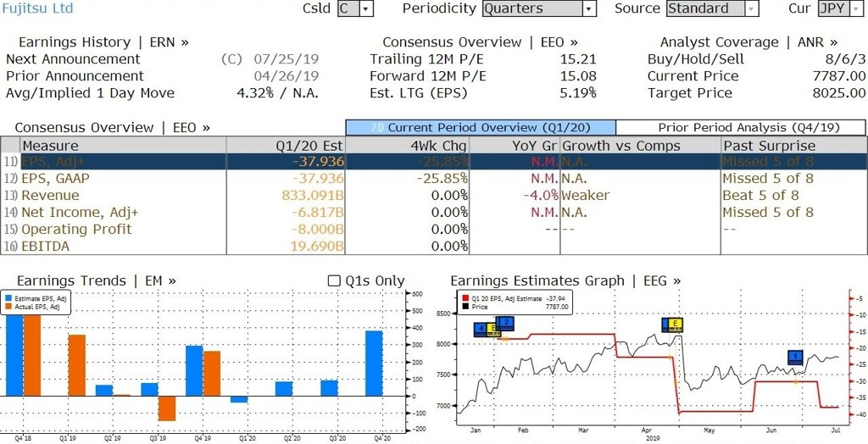The image size is (868, 444).
Task: Click Revenue's Beat 5 of 8 cell
Action: [x=760, y=196]
